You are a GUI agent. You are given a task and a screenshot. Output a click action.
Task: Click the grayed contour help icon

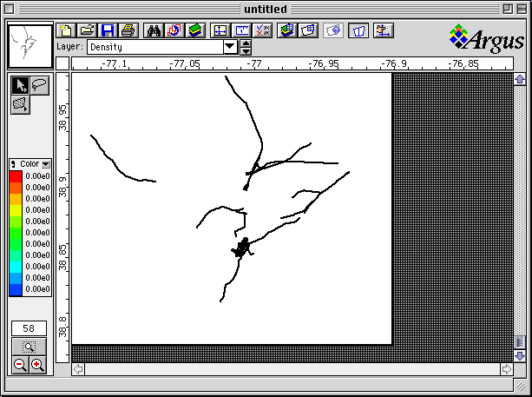333,30
